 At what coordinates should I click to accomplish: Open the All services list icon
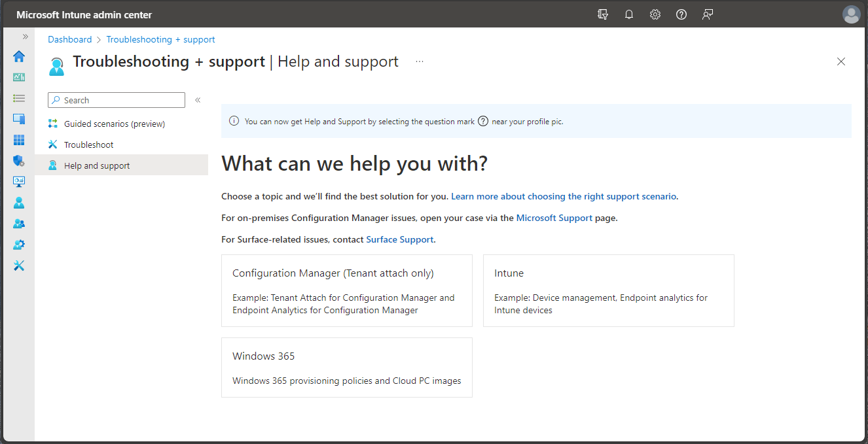19,97
